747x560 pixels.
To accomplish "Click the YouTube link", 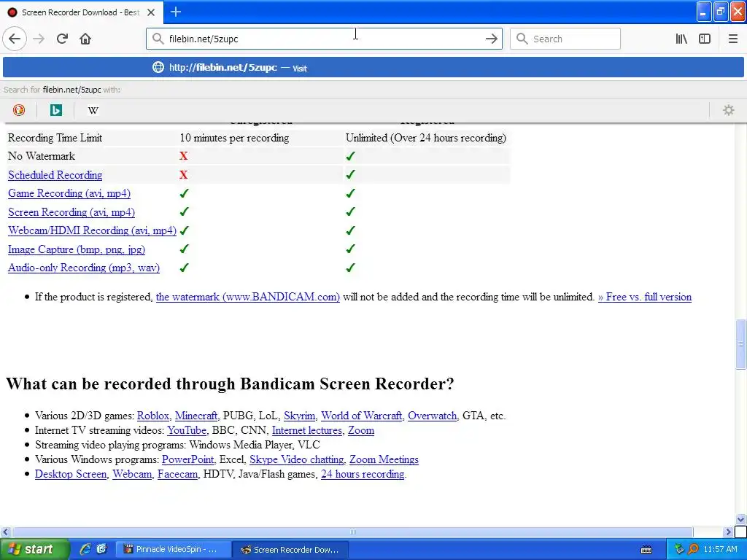I will point(187,430).
